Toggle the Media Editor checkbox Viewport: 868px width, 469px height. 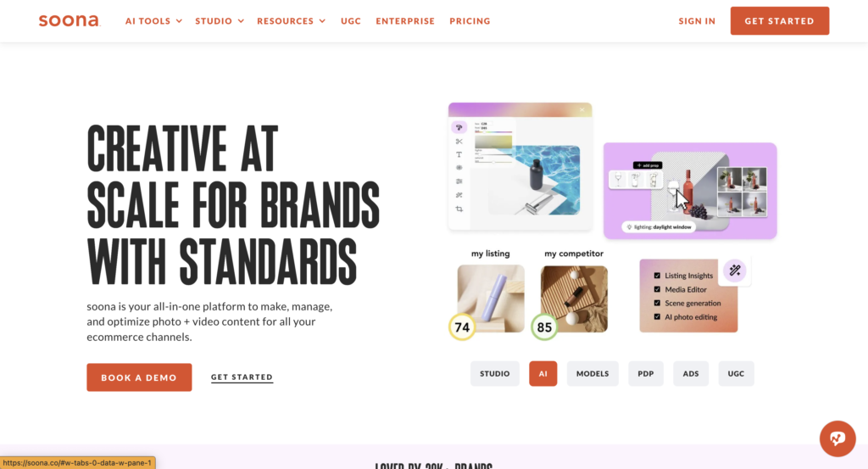click(x=657, y=289)
